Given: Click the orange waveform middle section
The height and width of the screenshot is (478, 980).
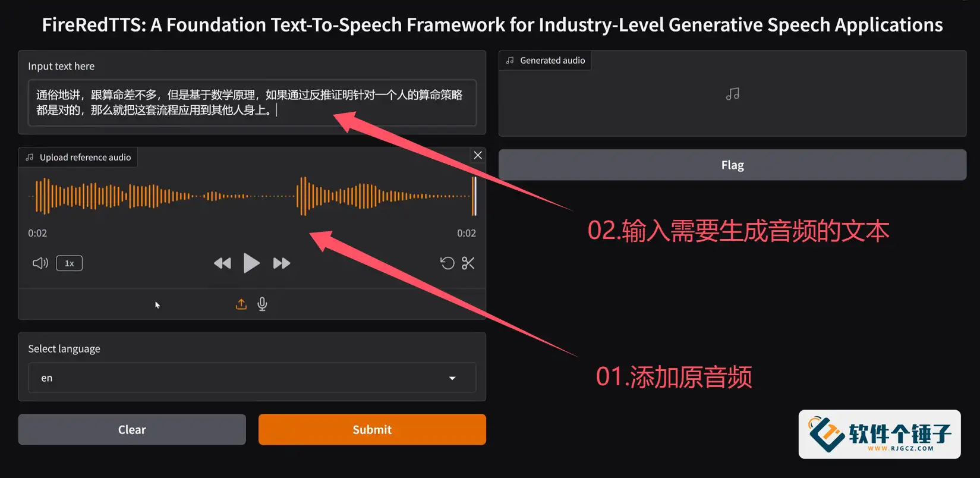Looking at the screenshot, I should tap(252, 196).
